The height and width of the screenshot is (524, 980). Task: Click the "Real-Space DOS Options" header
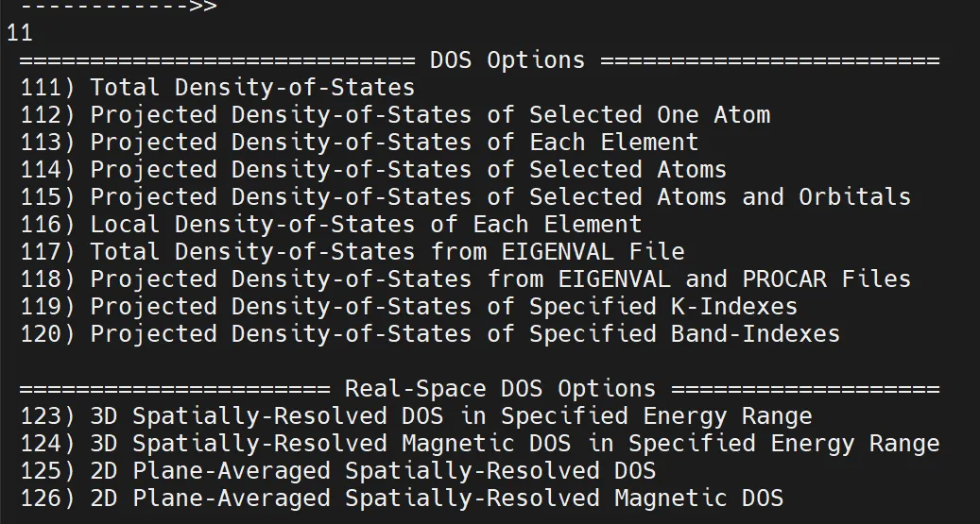click(499, 389)
